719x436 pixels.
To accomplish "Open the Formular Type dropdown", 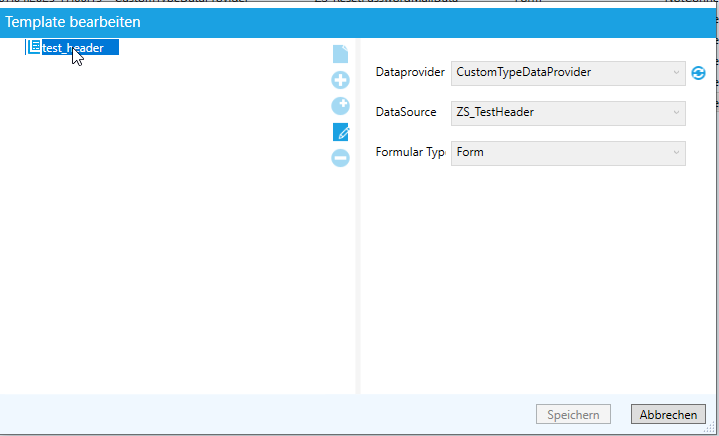I will tap(568, 153).
